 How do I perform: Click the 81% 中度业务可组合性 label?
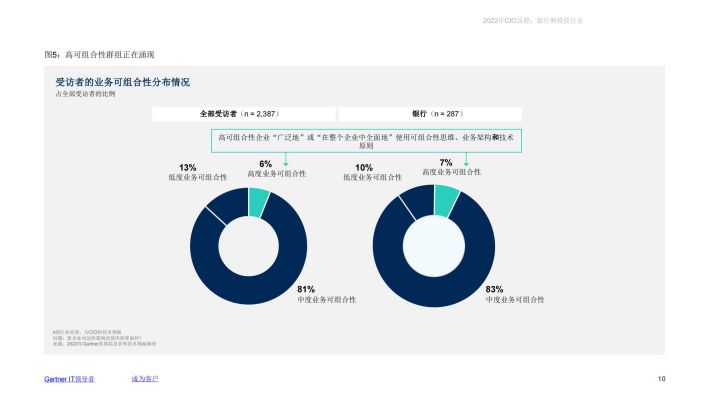point(326,294)
